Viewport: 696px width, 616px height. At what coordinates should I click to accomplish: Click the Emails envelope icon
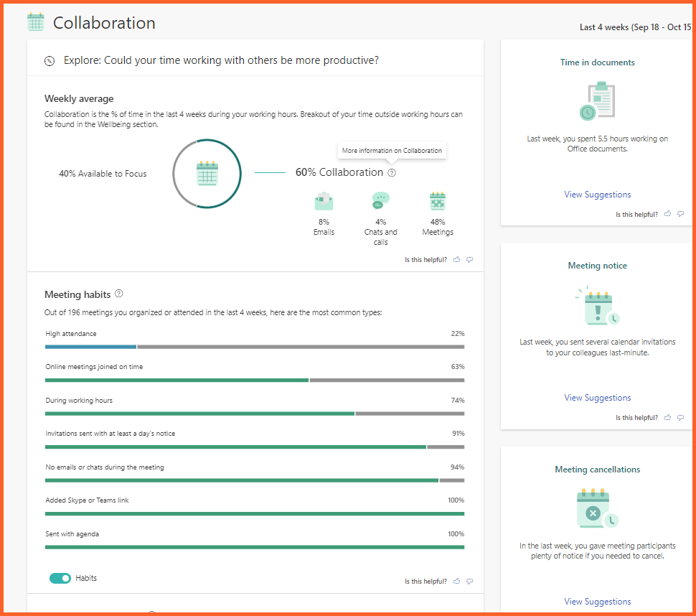(x=324, y=201)
